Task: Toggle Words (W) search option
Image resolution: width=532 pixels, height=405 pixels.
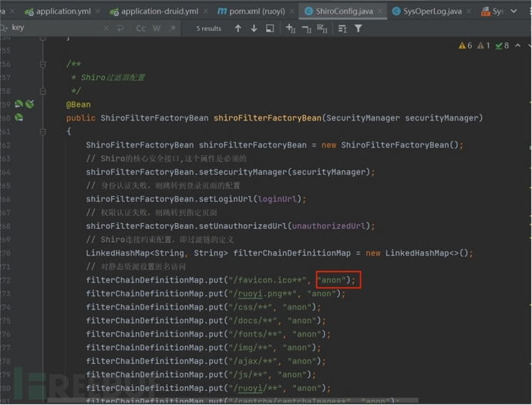Action: [157, 29]
